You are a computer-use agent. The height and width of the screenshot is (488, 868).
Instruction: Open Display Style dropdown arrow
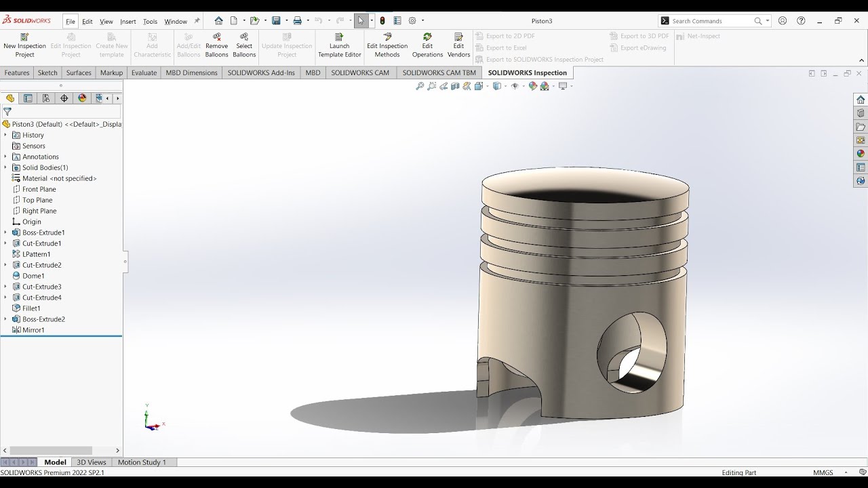(505, 86)
